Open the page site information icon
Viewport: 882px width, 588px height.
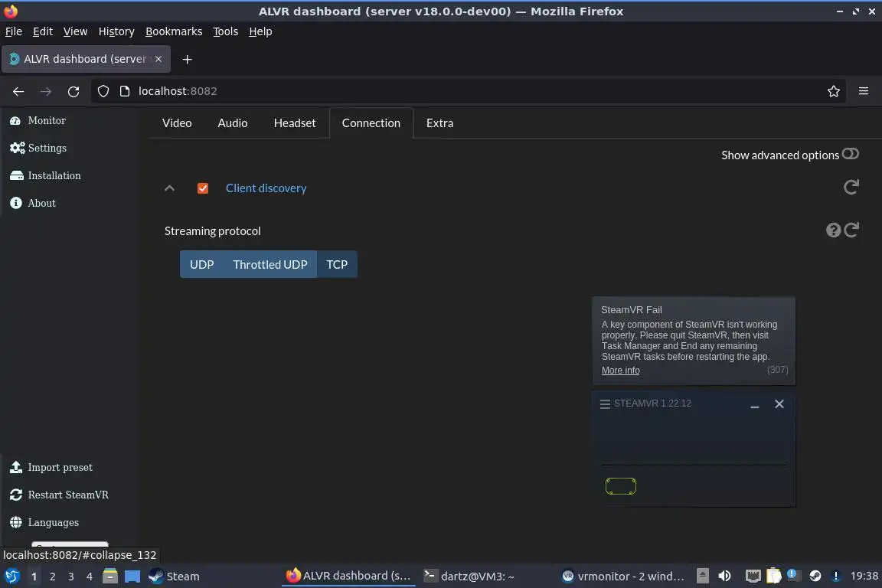pyautogui.click(x=125, y=91)
